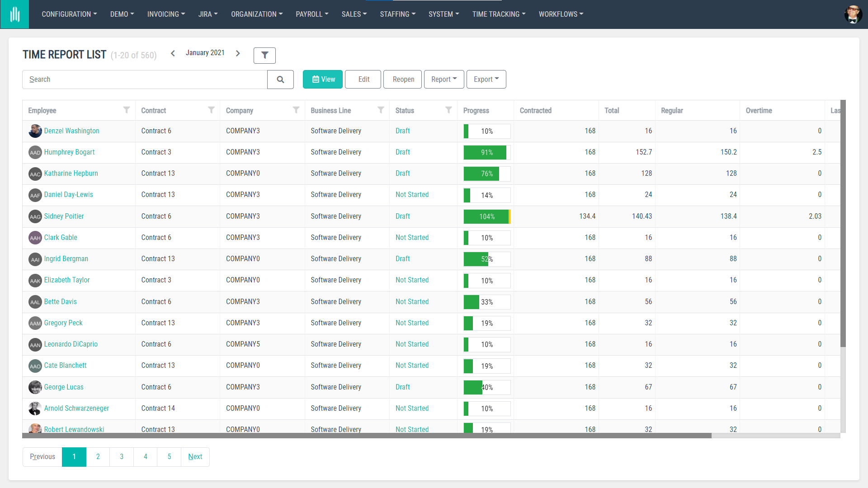
Task: Open the Configuration menu dropdown
Action: (69, 14)
